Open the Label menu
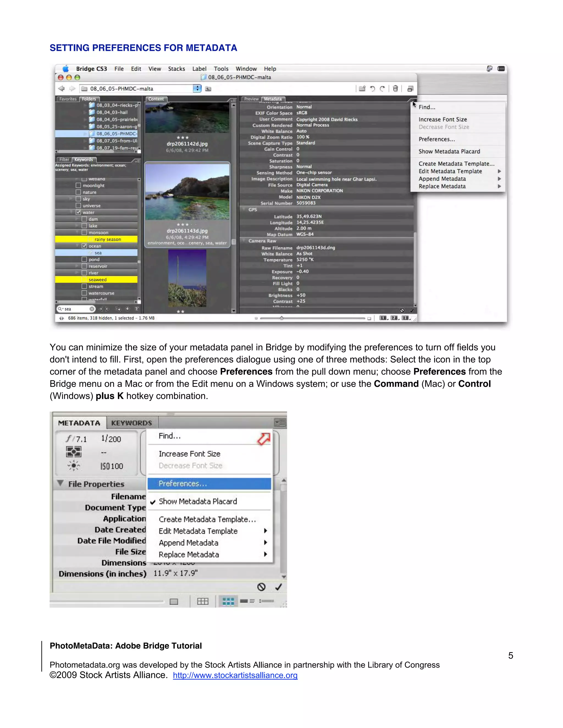Viewport: 563px width, 728px height. (x=199, y=69)
